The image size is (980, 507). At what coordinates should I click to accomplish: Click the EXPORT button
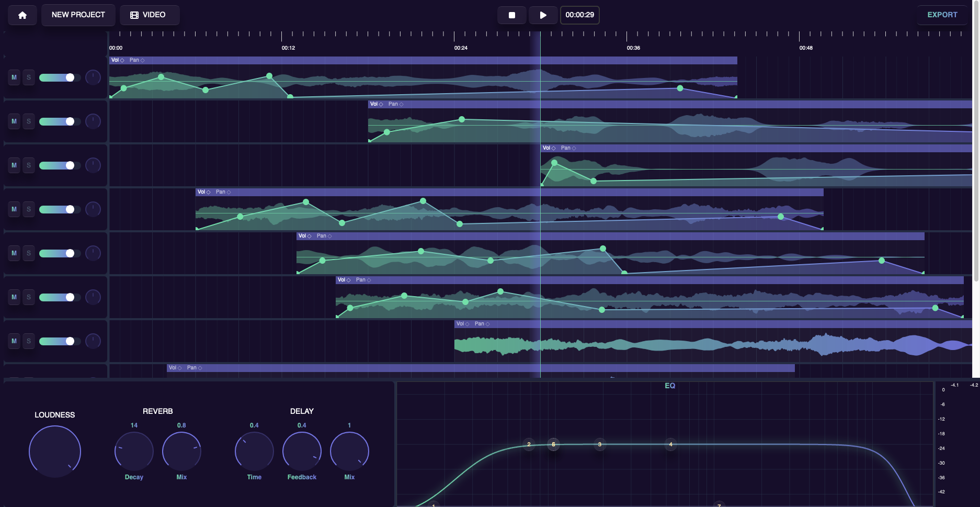[x=942, y=15]
